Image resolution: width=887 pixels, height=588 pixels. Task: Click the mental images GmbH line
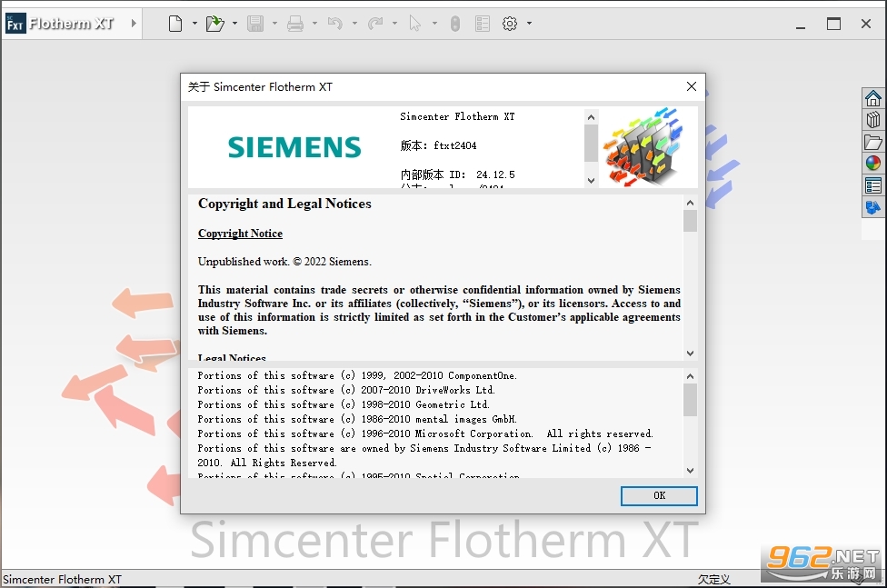pyautogui.click(x=357, y=419)
